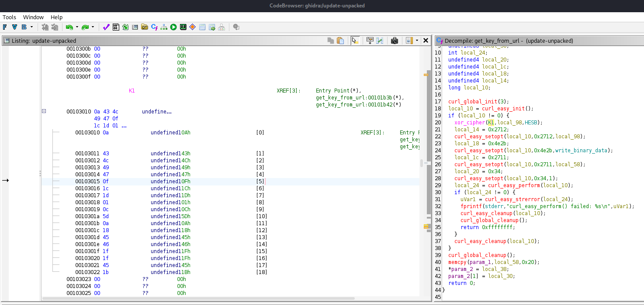Open the Help menu
The image size is (644, 305).
[57, 17]
